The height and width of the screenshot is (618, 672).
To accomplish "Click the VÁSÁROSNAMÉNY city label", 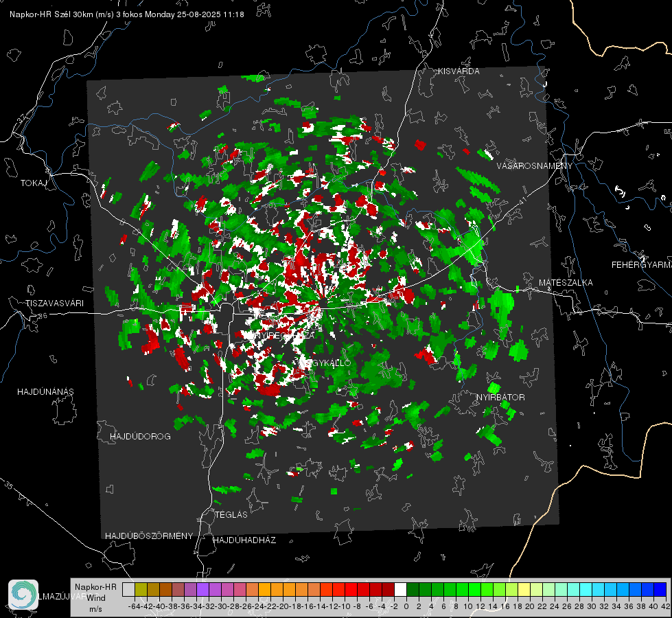I will coord(535,166).
